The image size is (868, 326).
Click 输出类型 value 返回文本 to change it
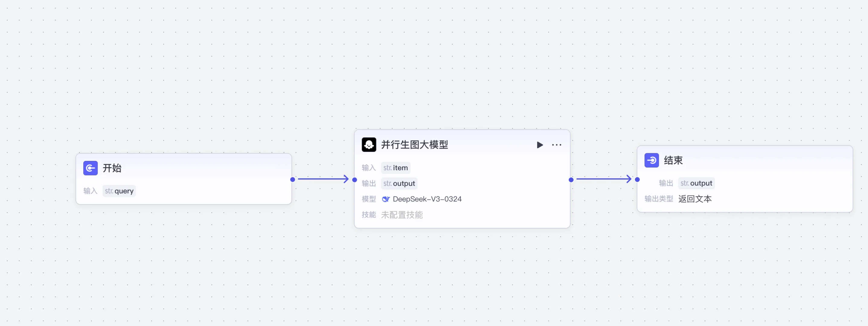695,199
